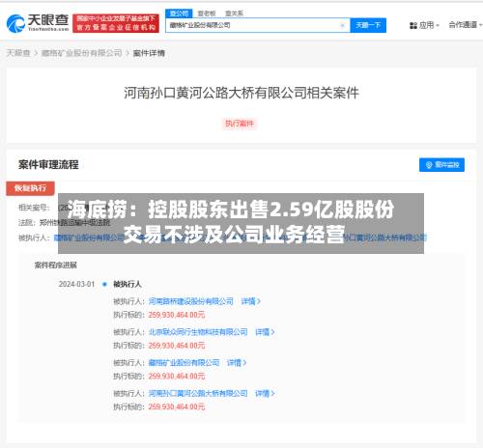Open the 北京联众同行生物科技有限公司 link
The width and height of the screenshot is (483, 448).
198,332
